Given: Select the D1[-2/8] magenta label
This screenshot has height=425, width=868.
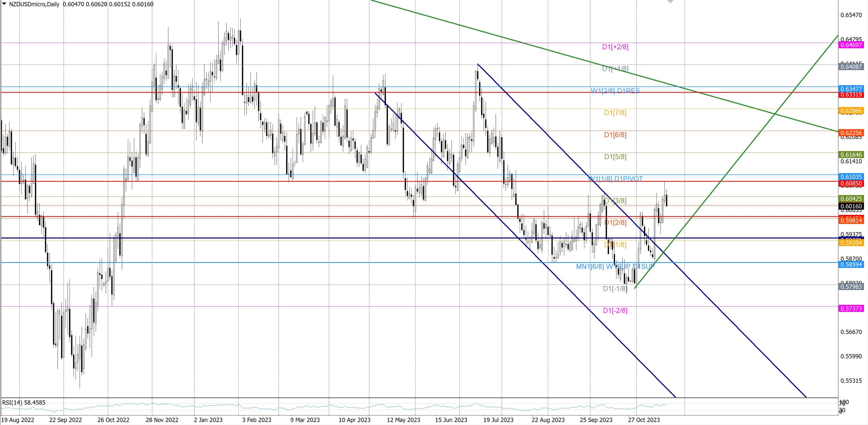Looking at the screenshot, I should 615,310.
